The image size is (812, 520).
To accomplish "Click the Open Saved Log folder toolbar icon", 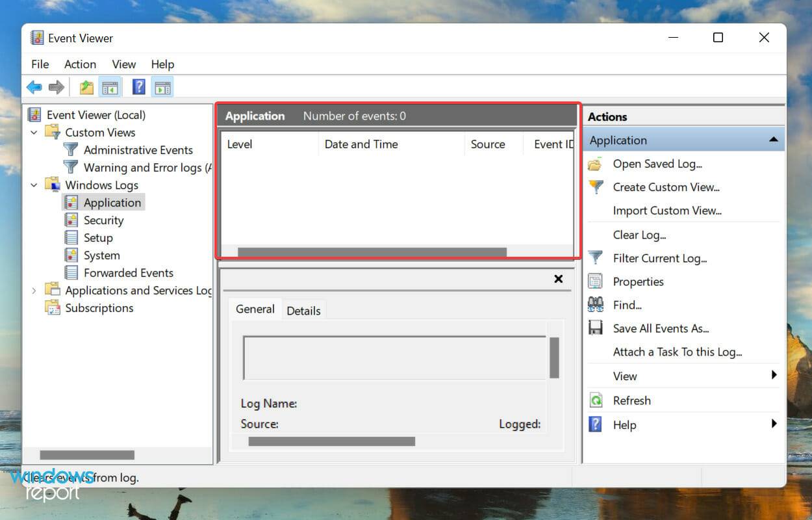I will click(87, 86).
